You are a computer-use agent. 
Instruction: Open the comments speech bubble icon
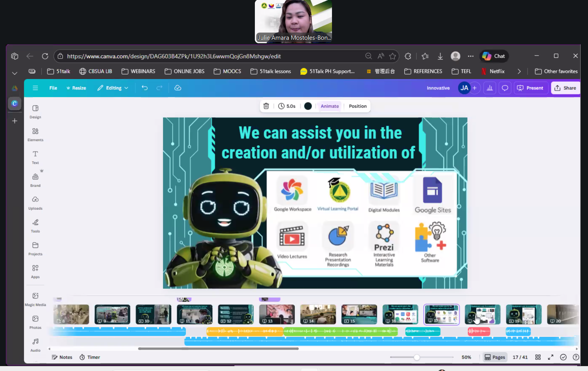point(505,88)
